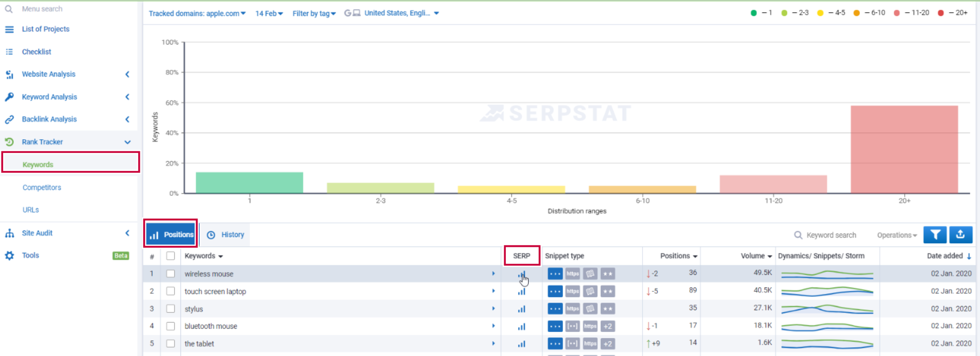980x356 pixels.
Task: Click the Backlink Analysis chain icon
Action: 9,119
